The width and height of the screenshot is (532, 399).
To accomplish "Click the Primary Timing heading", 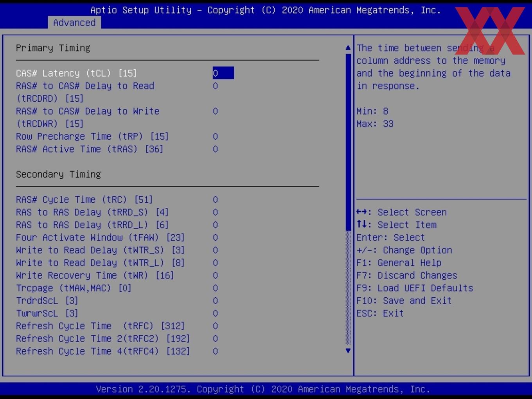I will (53, 48).
